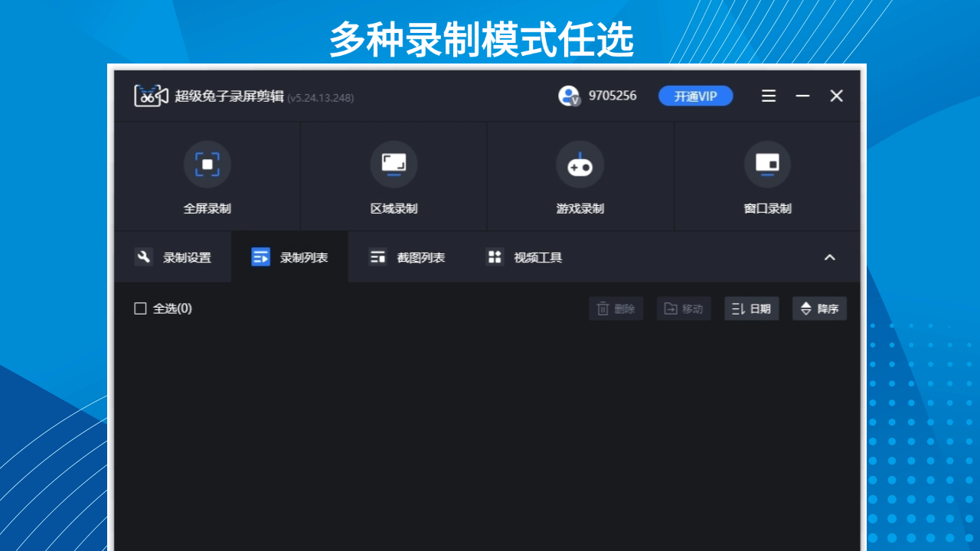The image size is (980, 551).
Task: Switch to the 录制设置 (recording settings) tab
Action: point(175,257)
